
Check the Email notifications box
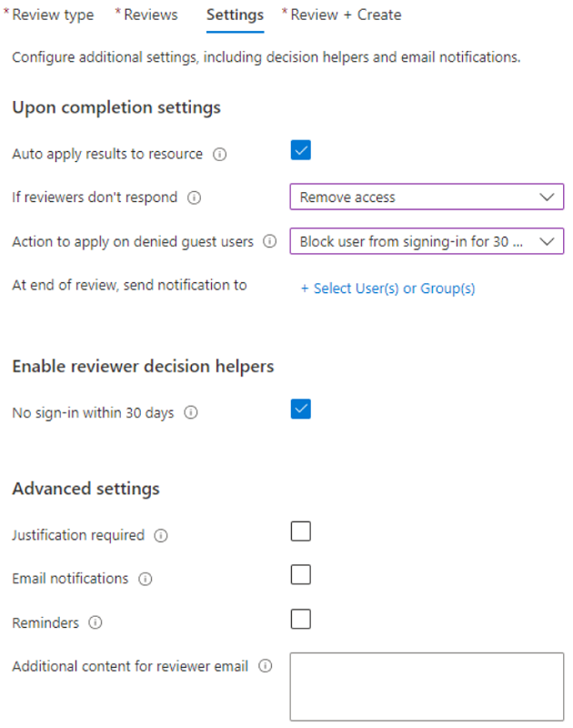click(300, 575)
